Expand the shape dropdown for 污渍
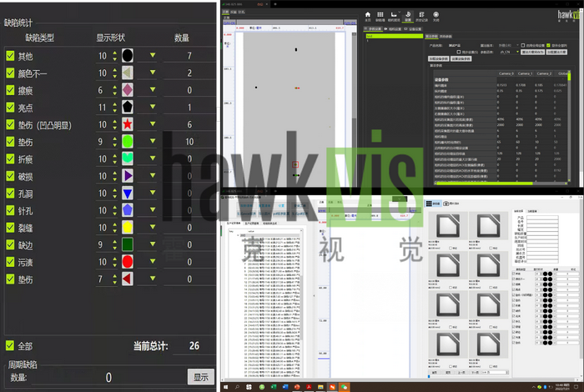The height and width of the screenshot is (392, 584). coord(153,261)
